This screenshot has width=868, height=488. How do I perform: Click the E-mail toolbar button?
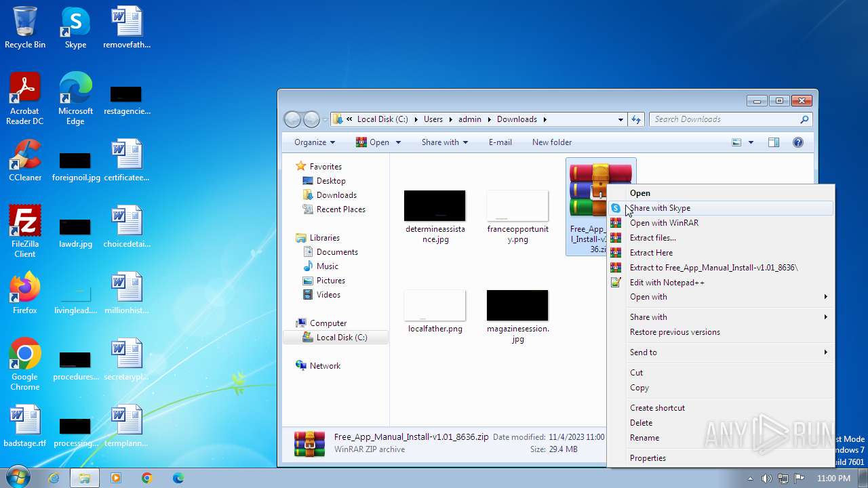pyautogui.click(x=500, y=142)
